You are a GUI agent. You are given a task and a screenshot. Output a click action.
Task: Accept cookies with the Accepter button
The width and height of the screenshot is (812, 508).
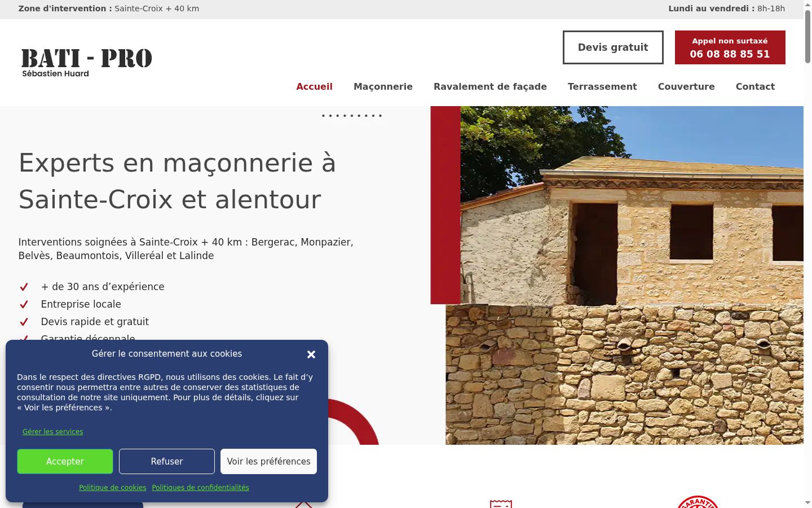tap(65, 461)
